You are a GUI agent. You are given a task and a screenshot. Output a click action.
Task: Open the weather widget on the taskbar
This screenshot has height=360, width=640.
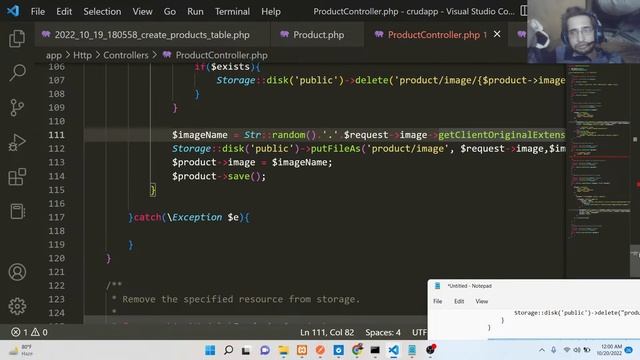20,350
